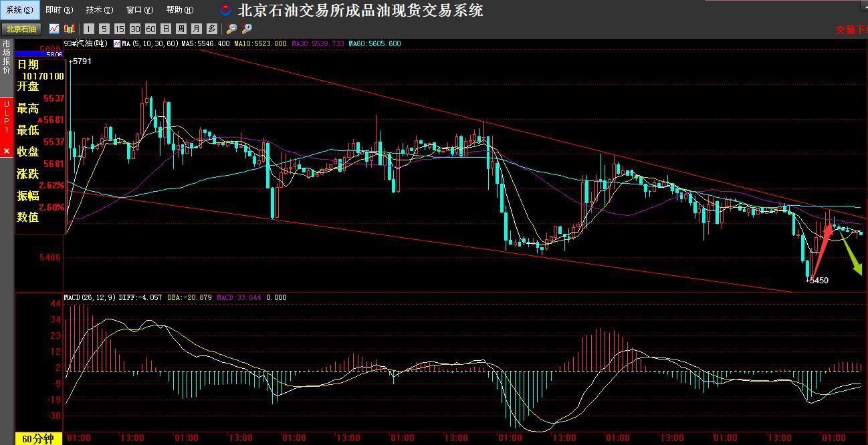Open the 系统(S) menu
This screenshot has height=445, width=868.
19,10
